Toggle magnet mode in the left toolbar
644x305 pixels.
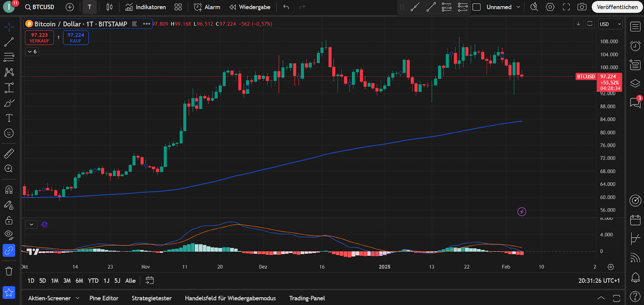(x=9, y=189)
